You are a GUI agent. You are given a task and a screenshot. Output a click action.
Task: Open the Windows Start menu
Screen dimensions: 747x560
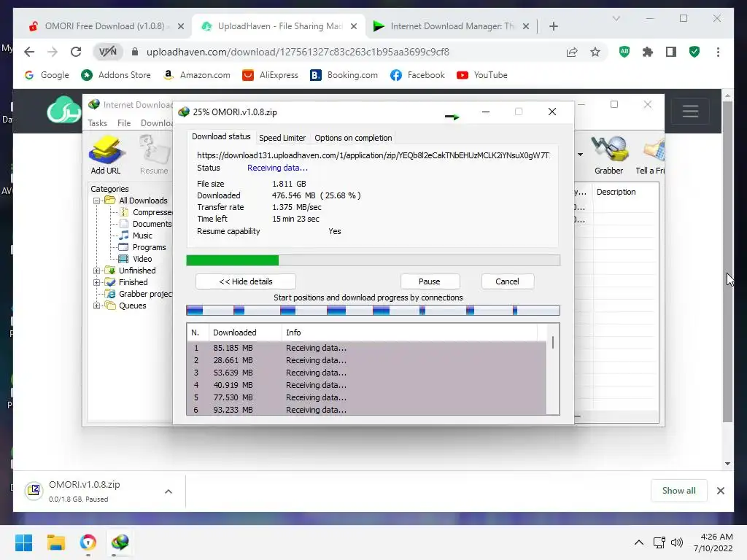coord(23,542)
